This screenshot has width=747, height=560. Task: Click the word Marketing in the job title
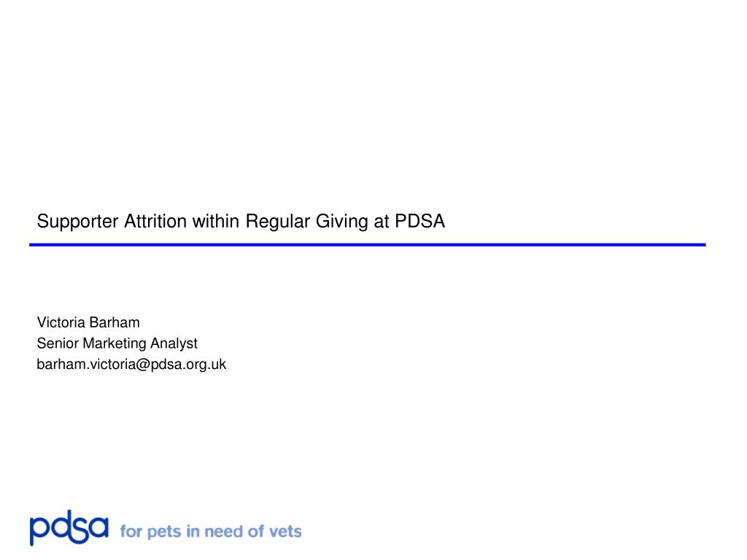(x=115, y=343)
